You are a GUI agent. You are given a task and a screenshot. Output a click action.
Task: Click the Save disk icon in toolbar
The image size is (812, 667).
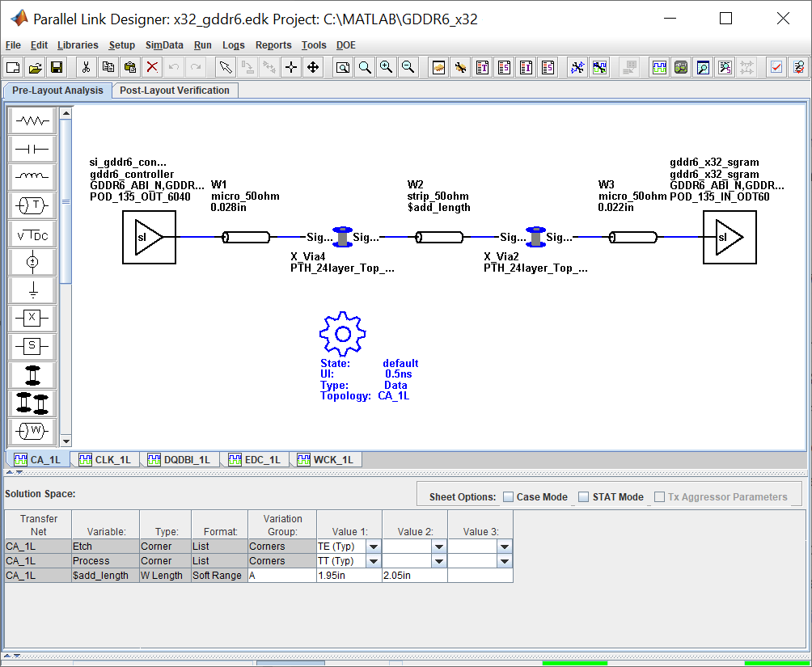coord(57,67)
